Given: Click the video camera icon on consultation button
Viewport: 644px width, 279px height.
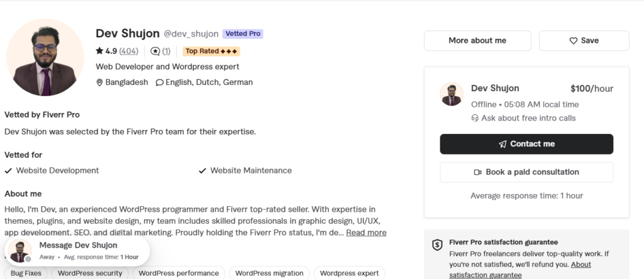Looking at the screenshot, I should click(x=478, y=172).
